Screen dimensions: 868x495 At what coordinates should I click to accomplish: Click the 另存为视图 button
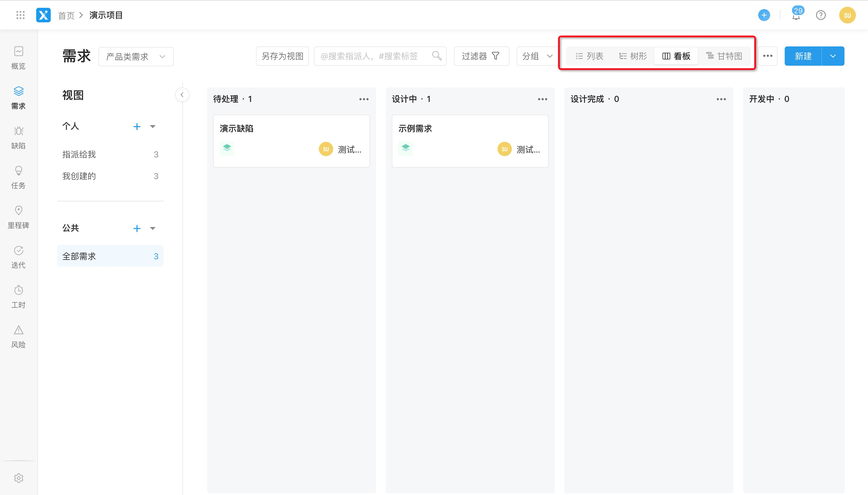click(x=282, y=56)
